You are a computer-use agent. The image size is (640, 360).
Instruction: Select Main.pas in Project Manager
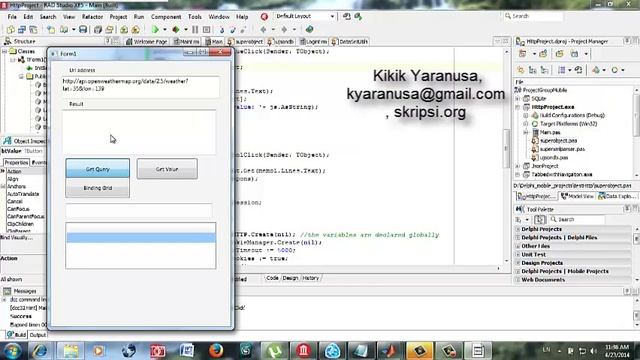click(550, 132)
